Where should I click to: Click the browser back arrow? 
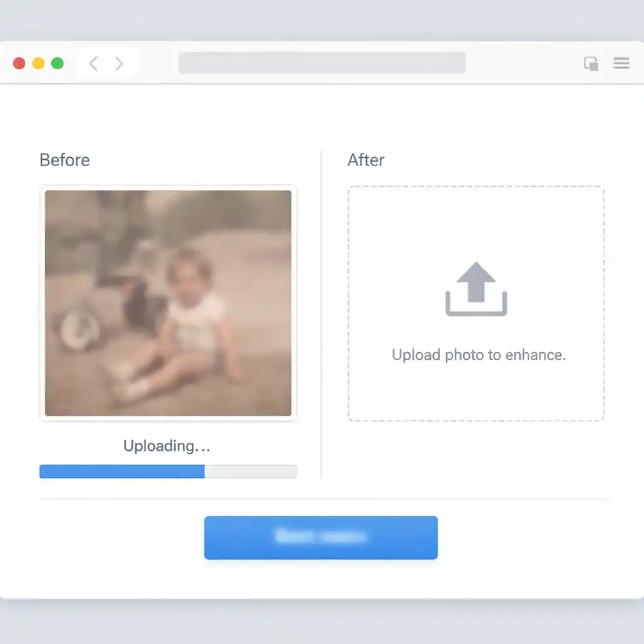coord(93,64)
